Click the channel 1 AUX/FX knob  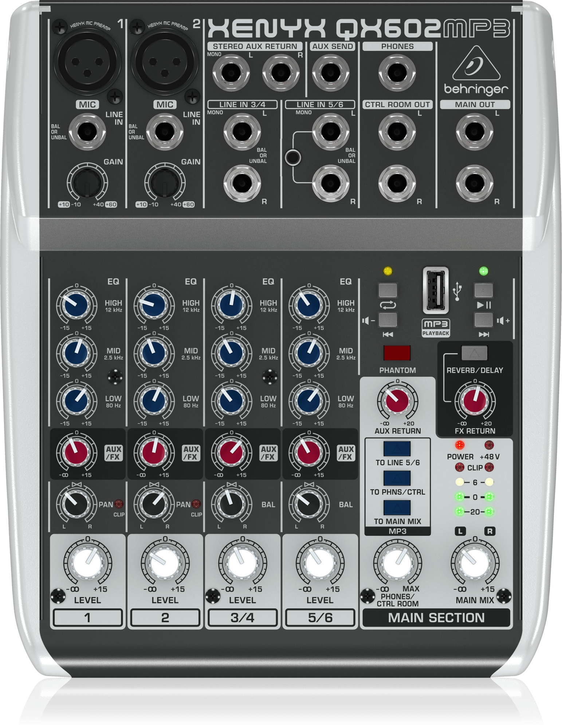pyautogui.click(x=76, y=452)
